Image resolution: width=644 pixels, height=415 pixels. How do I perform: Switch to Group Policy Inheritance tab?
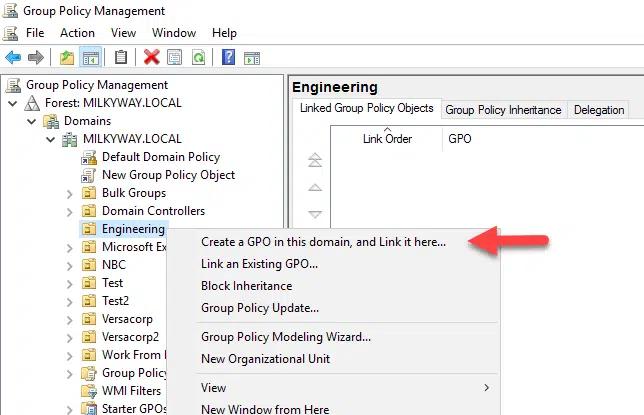point(503,110)
